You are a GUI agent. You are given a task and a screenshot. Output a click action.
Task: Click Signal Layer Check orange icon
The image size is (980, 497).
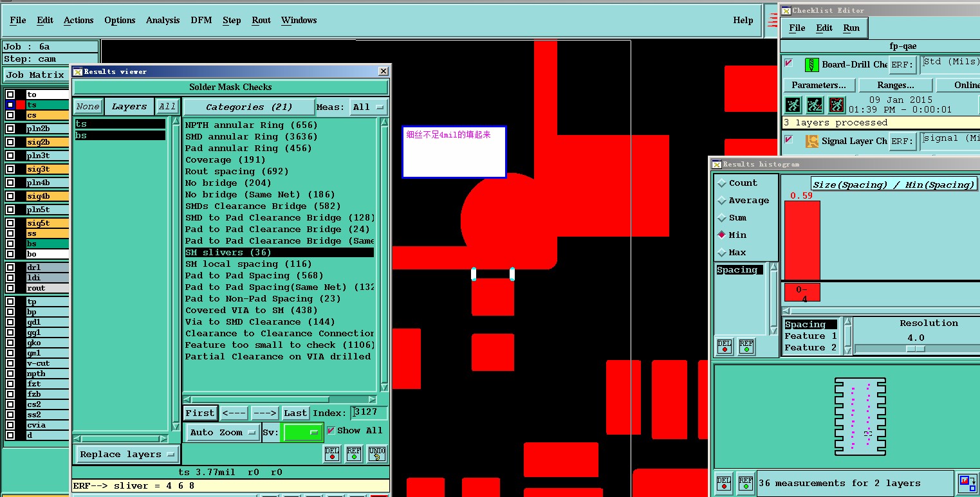tap(811, 141)
